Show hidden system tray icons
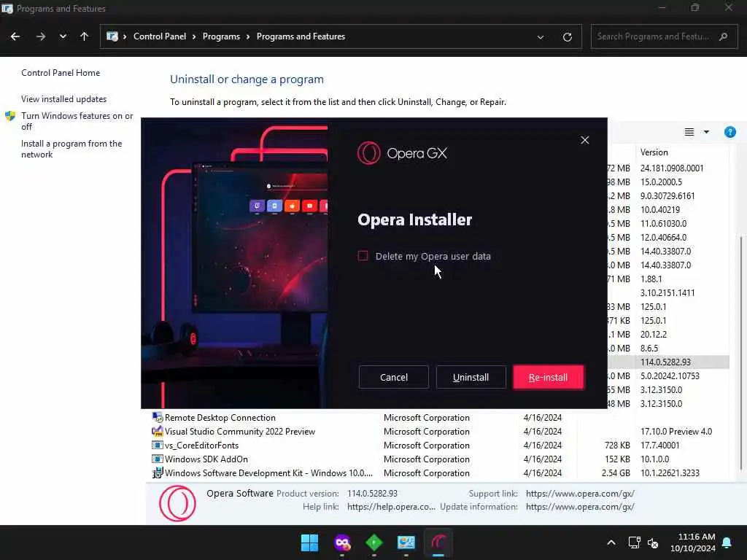Screen dimensions: 747x560 click(611, 542)
